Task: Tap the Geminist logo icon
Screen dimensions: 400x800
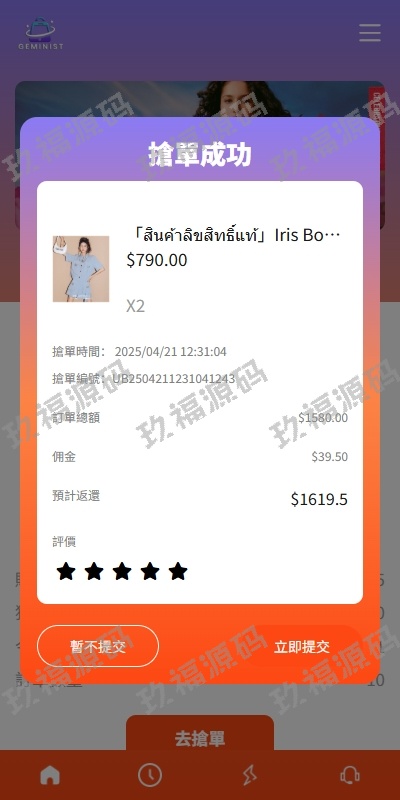Action: point(41,34)
